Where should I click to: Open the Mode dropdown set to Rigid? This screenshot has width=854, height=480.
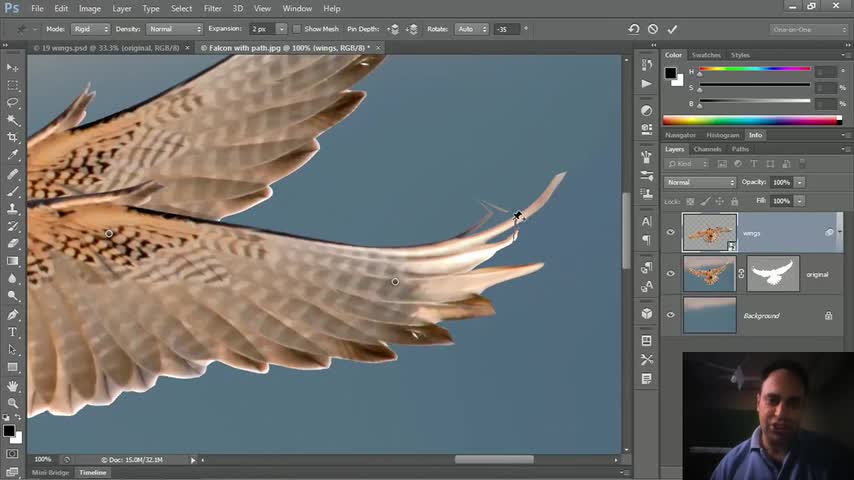point(90,29)
